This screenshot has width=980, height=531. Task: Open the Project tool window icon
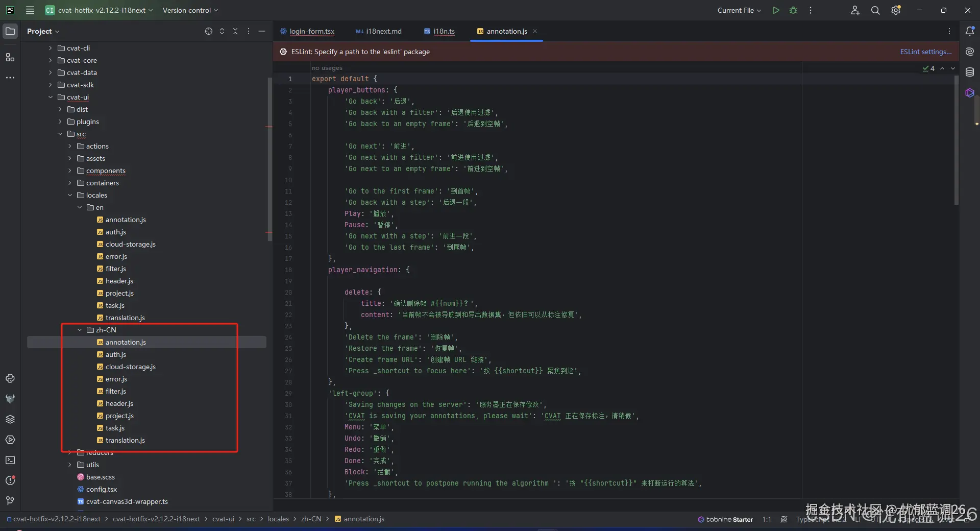point(10,31)
